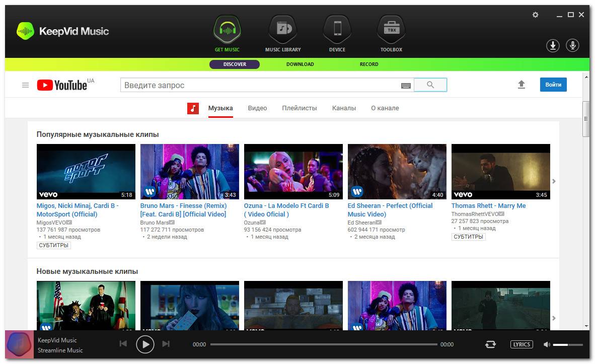Click the Finesse Remix thumbnail in popular clips
Screen dimensions: 595x364
click(x=190, y=172)
